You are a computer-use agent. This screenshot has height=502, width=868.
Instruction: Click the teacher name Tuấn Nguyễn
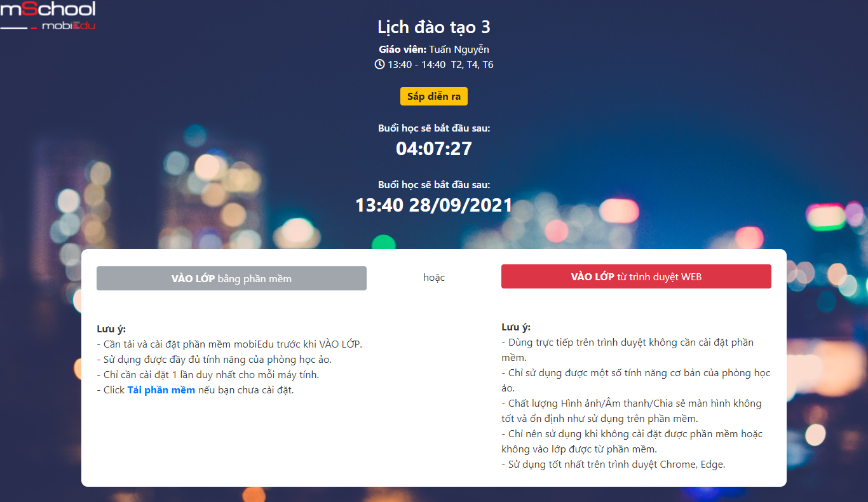tap(459, 50)
